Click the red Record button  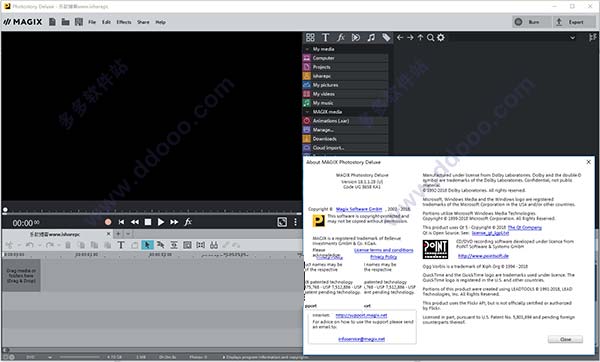108,222
